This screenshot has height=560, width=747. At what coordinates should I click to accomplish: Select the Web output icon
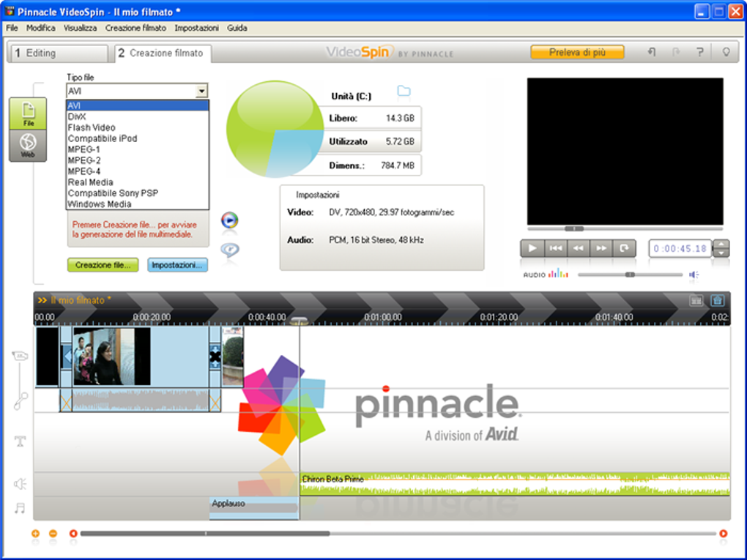pos(28,145)
